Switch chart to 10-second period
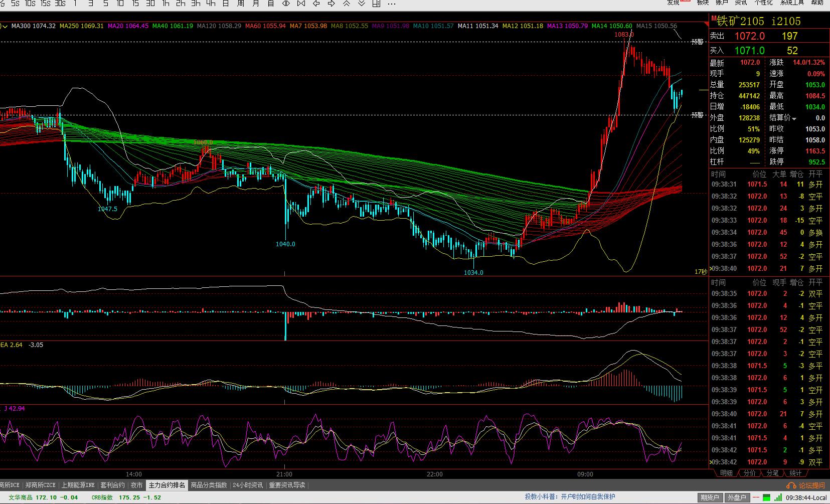This screenshot has width=830, height=504. (x=30, y=3)
